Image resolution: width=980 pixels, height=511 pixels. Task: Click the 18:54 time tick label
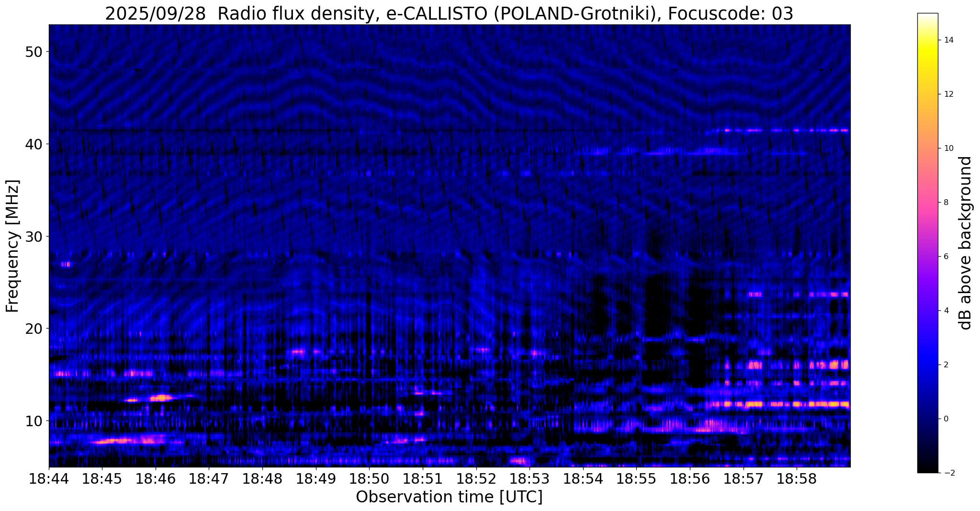pyautogui.click(x=583, y=478)
